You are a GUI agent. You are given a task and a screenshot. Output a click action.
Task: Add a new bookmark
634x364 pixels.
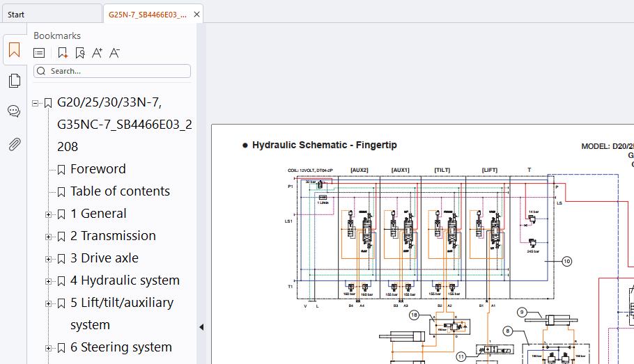pyautogui.click(x=62, y=53)
